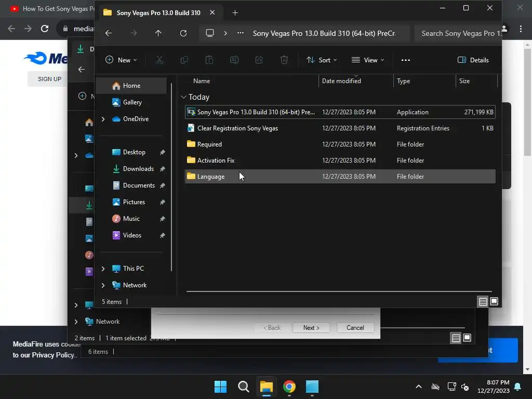
Task: Sort by Type column header
Action: click(403, 81)
